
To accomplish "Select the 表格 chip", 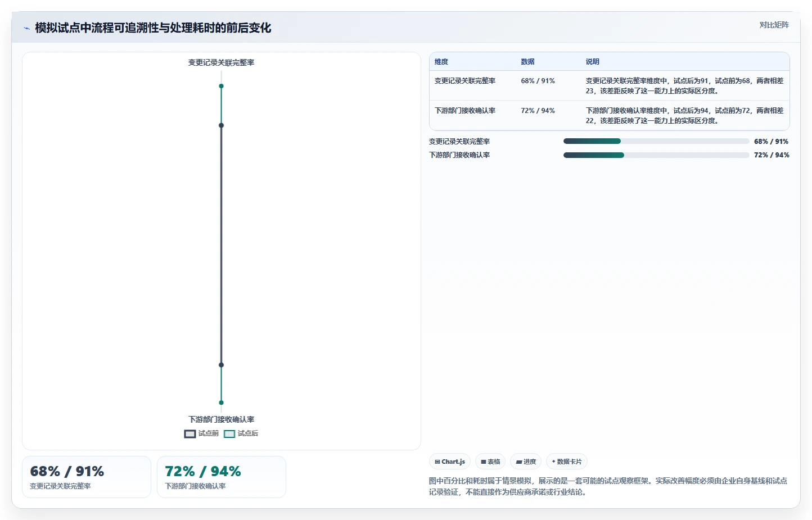I will pos(490,462).
